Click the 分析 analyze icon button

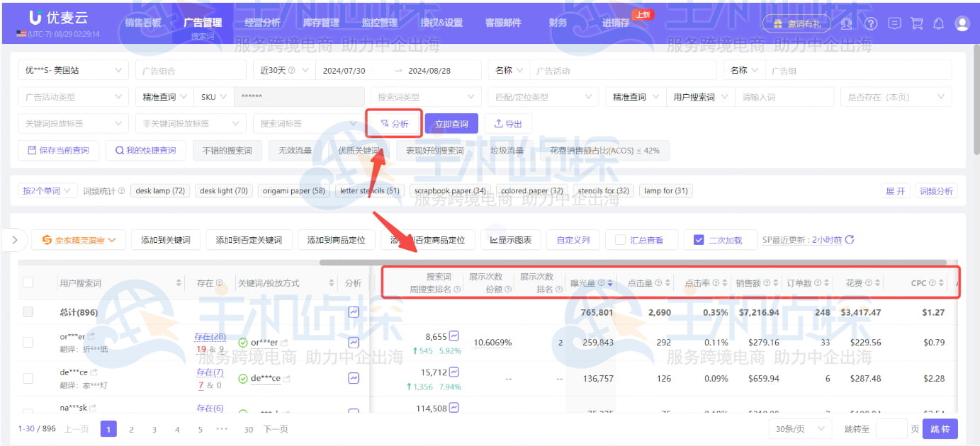[x=397, y=123]
